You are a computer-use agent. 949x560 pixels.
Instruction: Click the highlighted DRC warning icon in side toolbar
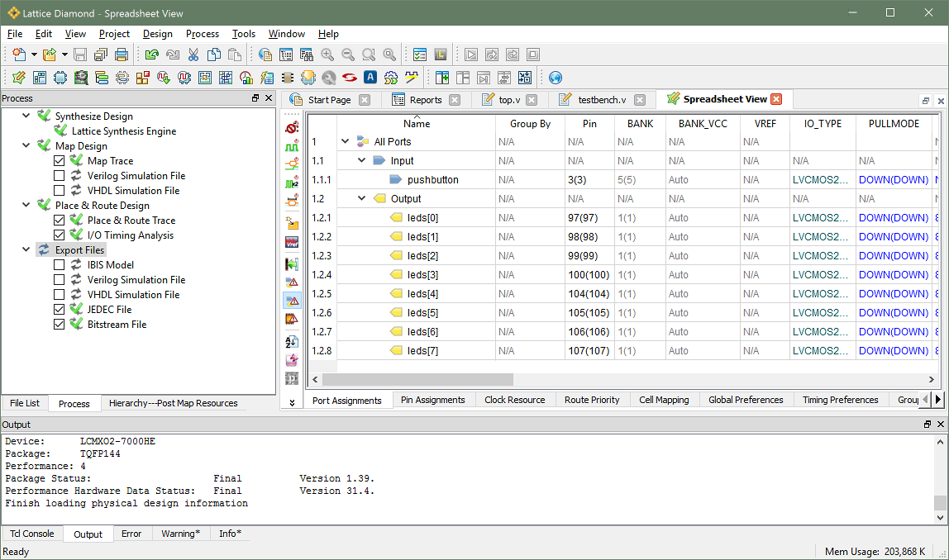coord(292,301)
